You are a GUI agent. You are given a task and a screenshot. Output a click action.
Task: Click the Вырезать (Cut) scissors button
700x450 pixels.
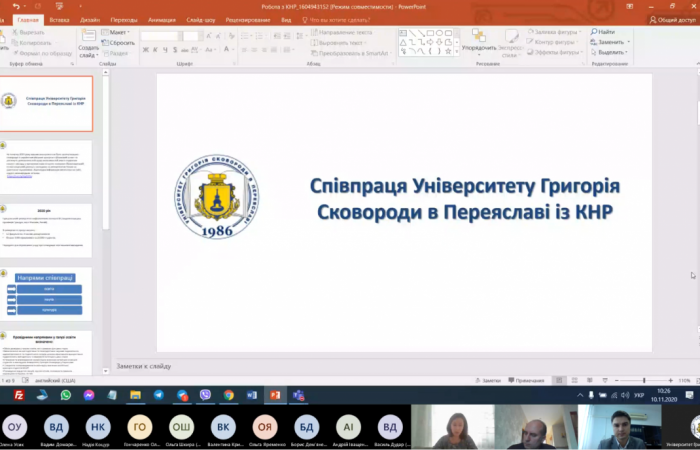pos(28,32)
